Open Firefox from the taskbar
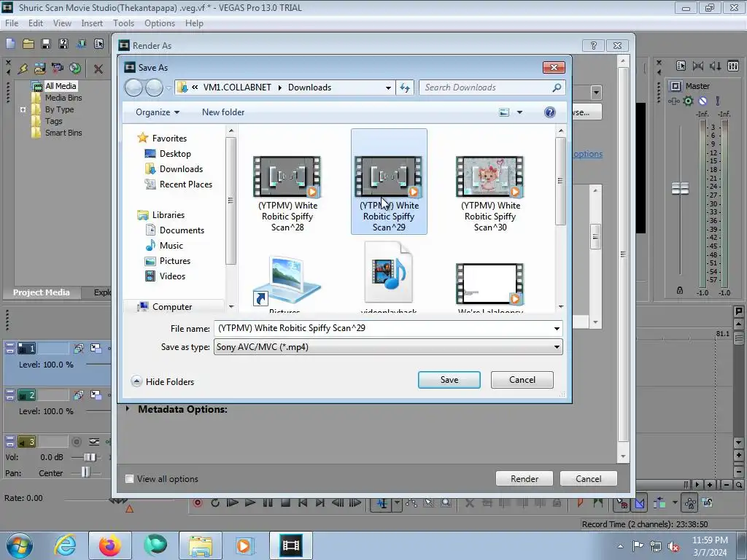Viewport: 747px width, 560px height. [x=109, y=545]
